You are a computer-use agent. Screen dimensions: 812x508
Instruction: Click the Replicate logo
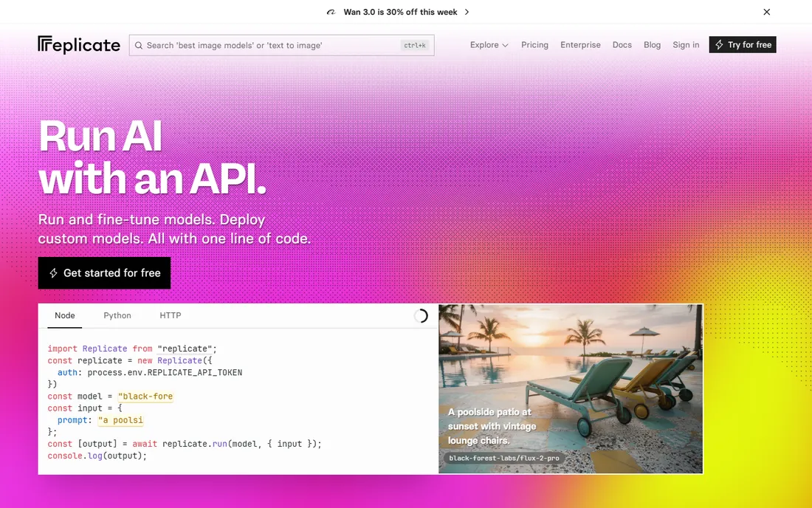pos(79,45)
